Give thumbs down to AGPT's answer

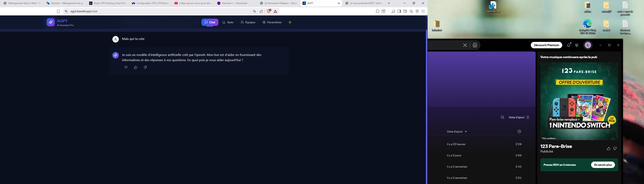coord(145,67)
